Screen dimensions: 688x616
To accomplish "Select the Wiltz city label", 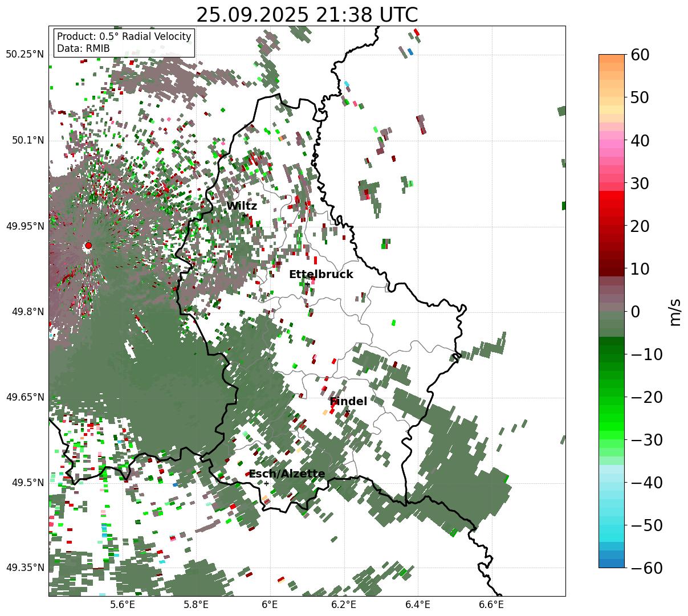I will click(x=242, y=206).
